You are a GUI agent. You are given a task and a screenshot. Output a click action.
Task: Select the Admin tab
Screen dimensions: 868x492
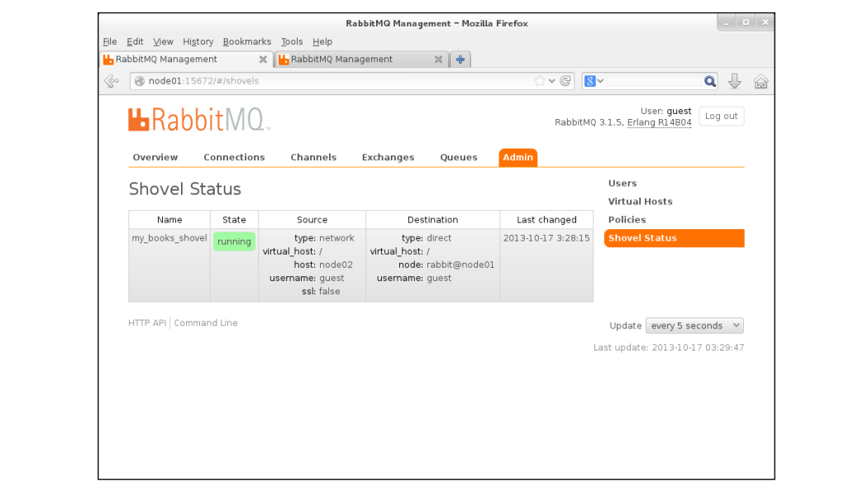point(518,157)
